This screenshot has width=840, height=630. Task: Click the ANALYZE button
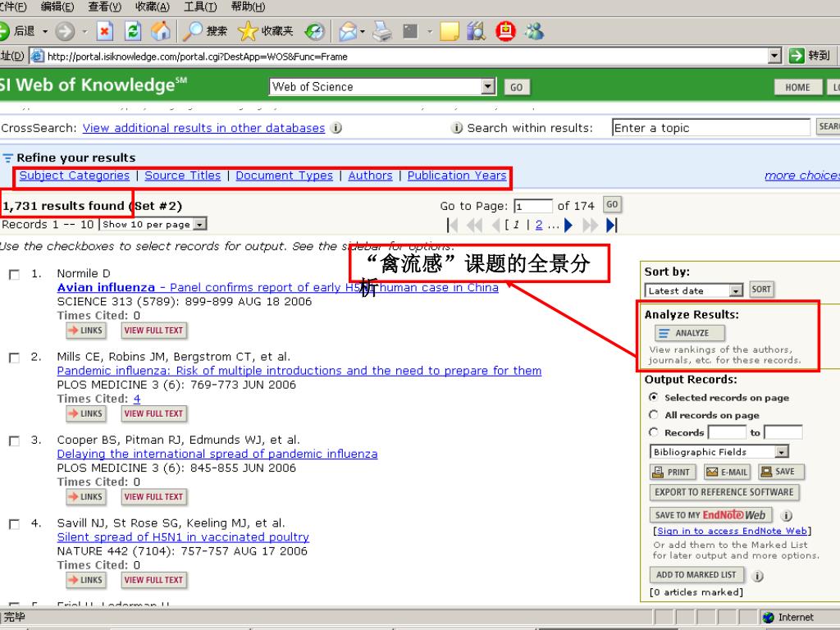pos(690,333)
